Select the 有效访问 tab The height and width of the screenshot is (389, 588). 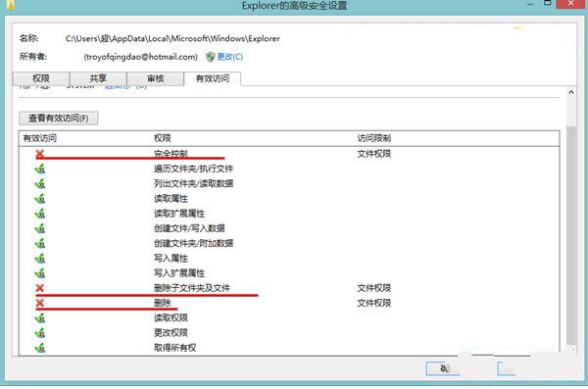213,78
